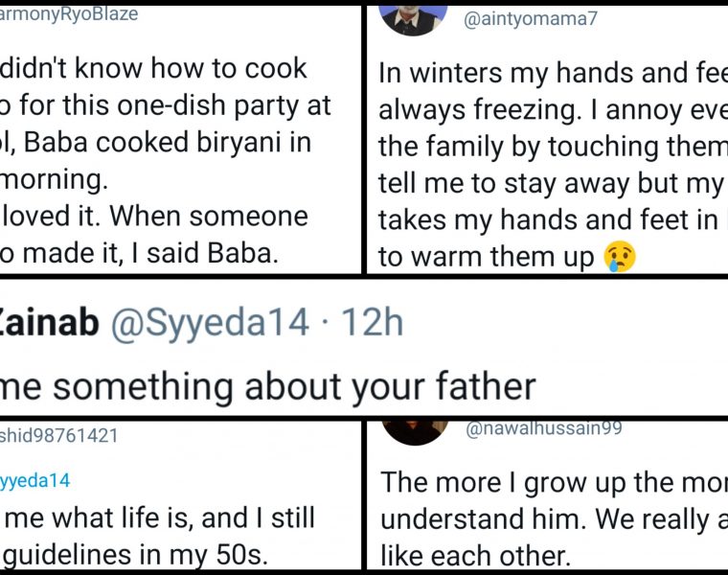
Task: Click the 'something about your father' tweet text
Action: tap(268, 385)
